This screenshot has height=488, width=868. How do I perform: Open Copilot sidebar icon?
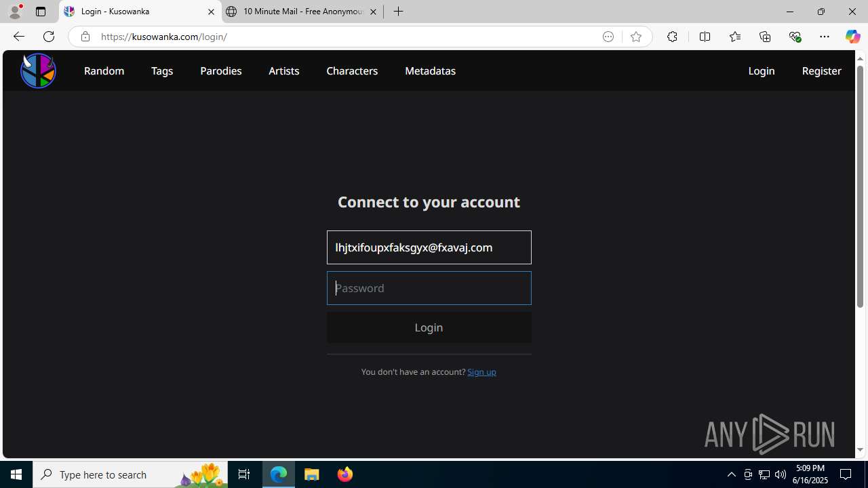[x=852, y=37]
